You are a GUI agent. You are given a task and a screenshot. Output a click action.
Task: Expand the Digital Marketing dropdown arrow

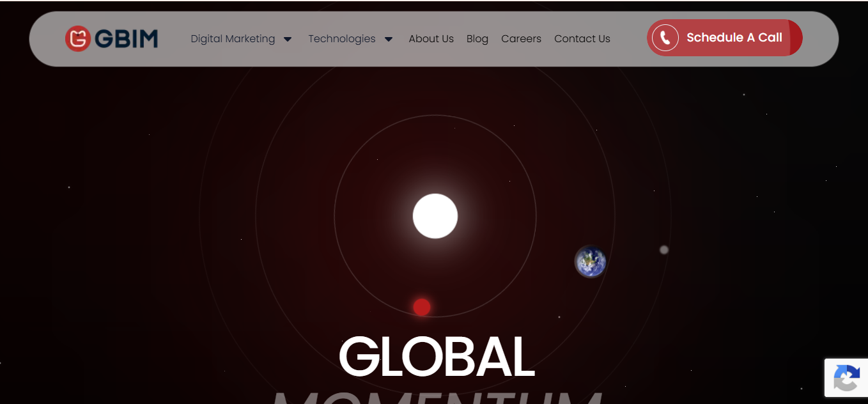[x=288, y=39]
